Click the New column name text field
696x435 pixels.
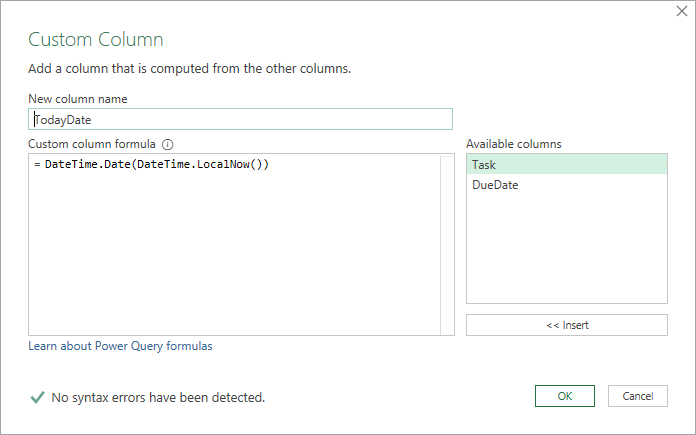point(240,119)
